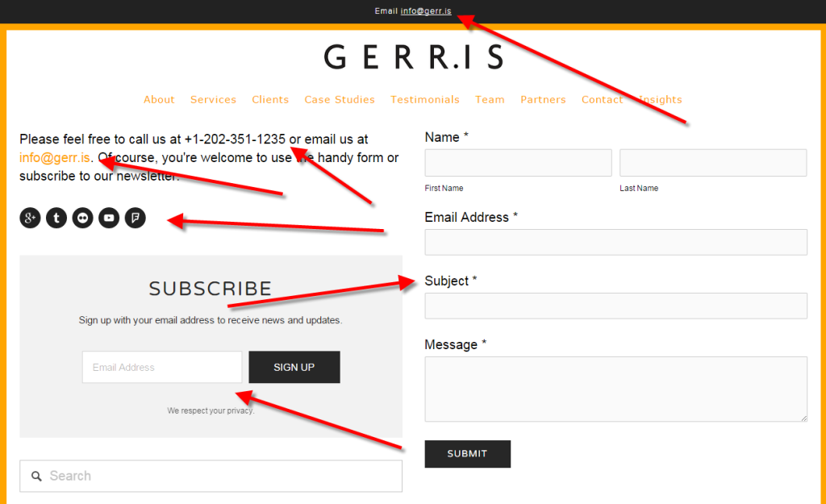Image resolution: width=826 pixels, height=504 pixels.
Task: Click inside the Email Address subscribe field
Action: 161,367
